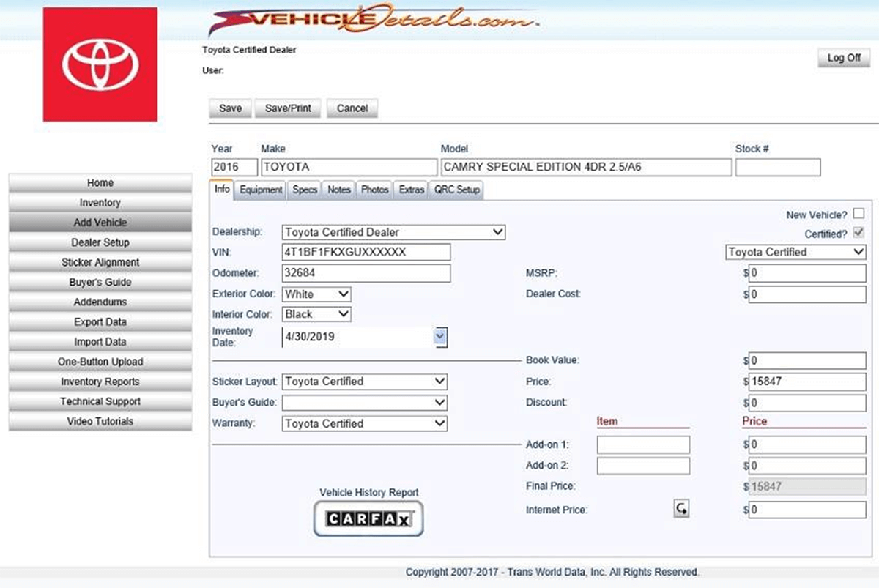This screenshot has height=588, width=879.
Task: Open Sticker Alignment from sidebar menu
Action: click(100, 262)
